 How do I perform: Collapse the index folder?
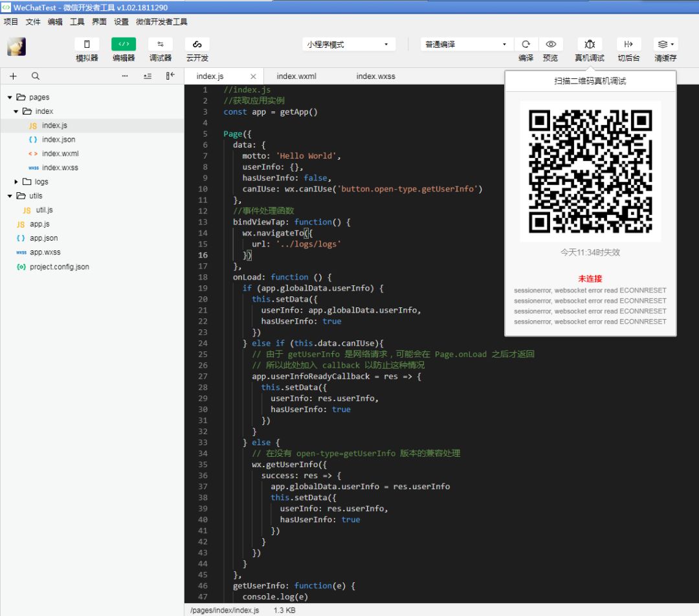click(x=16, y=111)
